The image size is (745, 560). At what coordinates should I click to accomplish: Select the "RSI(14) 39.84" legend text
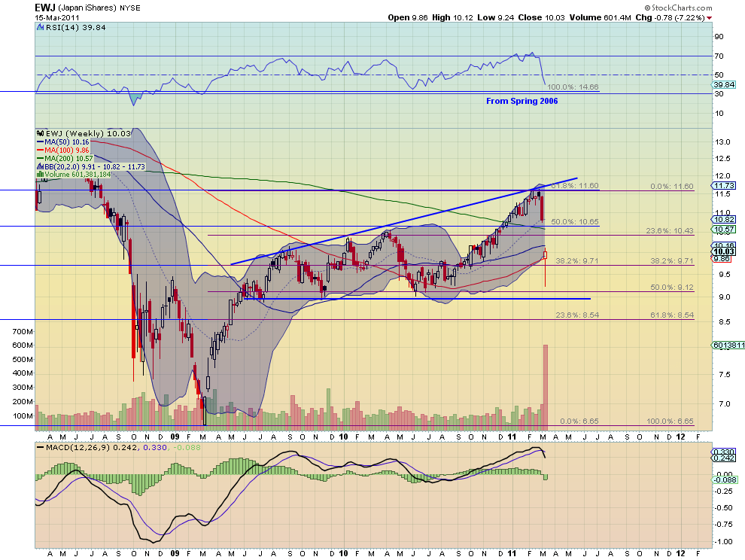[75, 28]
